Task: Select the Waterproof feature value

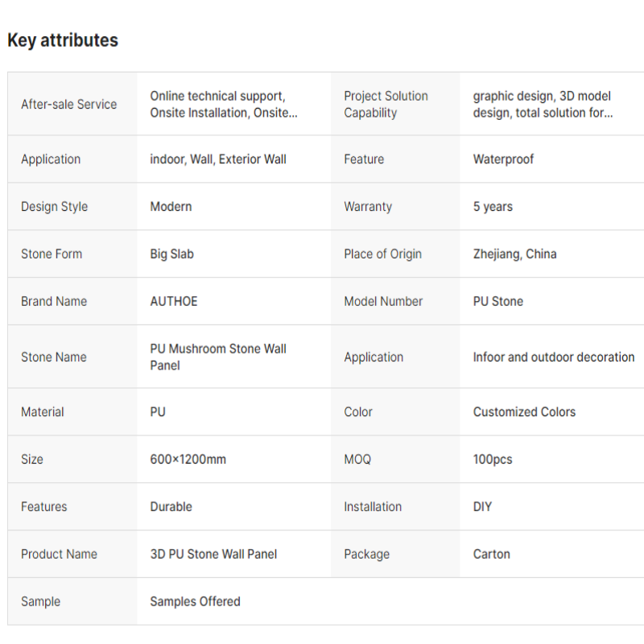Action: click(503, 159)
